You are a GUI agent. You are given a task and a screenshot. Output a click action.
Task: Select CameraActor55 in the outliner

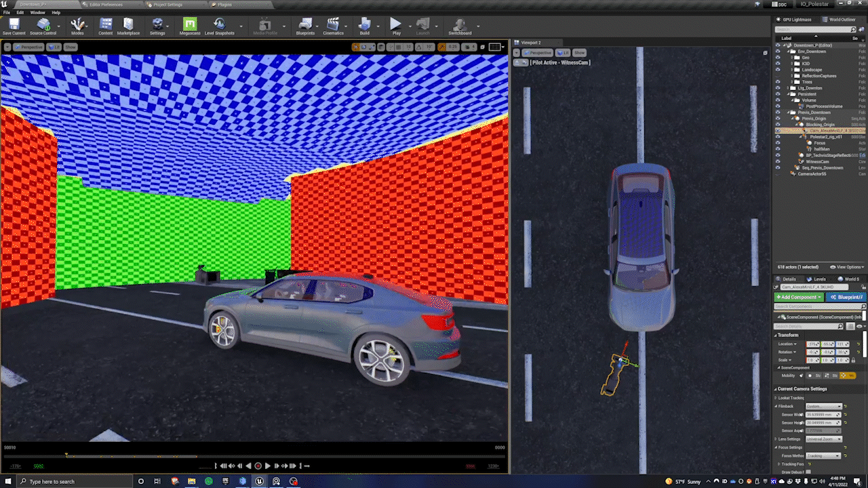point(811,174)
